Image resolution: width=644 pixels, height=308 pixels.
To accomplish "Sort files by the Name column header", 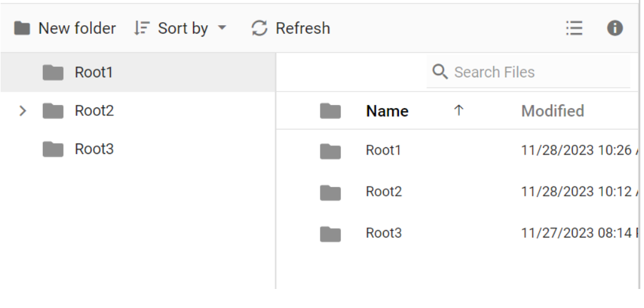I will click(387, 111).
